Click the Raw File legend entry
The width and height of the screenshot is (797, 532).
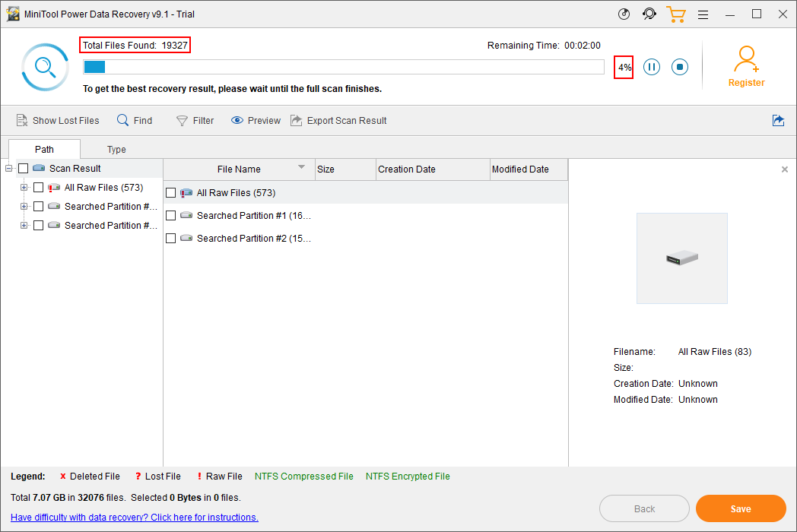[220, 476]
